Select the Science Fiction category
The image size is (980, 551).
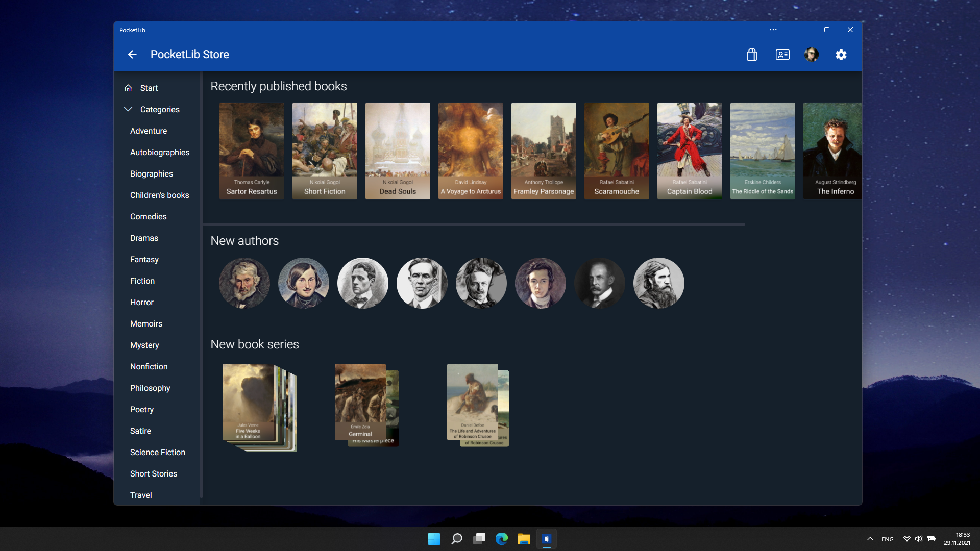coord(157,452)
